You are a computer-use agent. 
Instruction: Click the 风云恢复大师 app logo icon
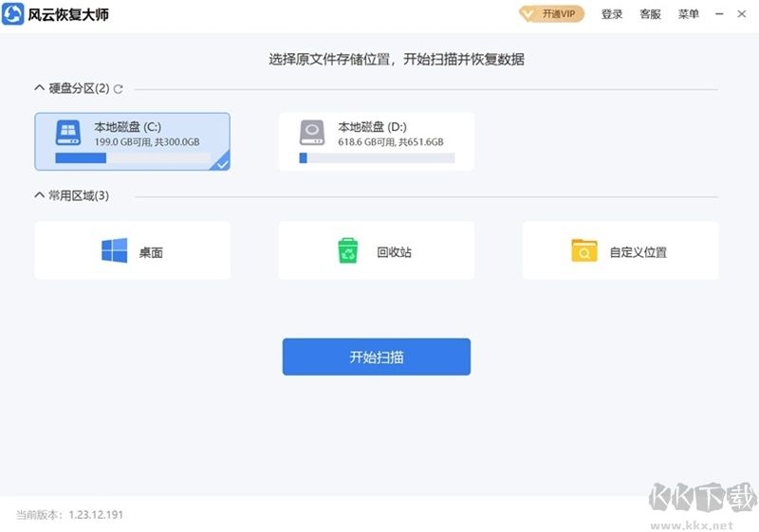tap(13, 13)
